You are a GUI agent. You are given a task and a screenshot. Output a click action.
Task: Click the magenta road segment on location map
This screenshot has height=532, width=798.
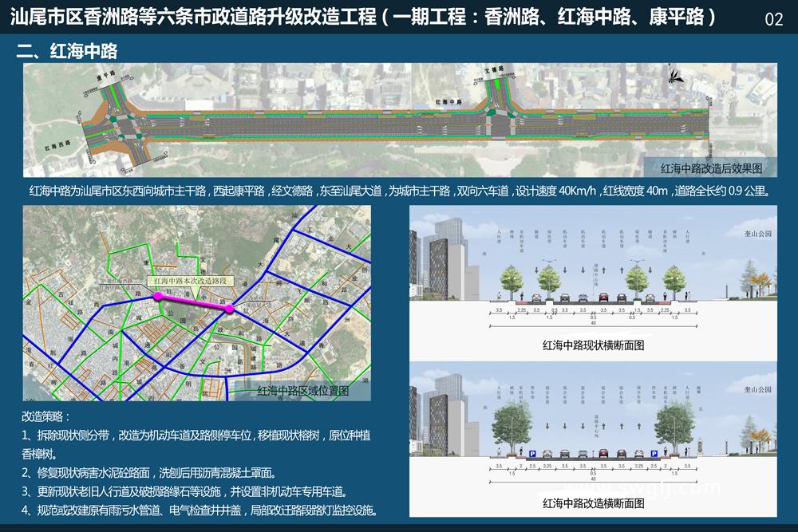[x=193, y=301]
